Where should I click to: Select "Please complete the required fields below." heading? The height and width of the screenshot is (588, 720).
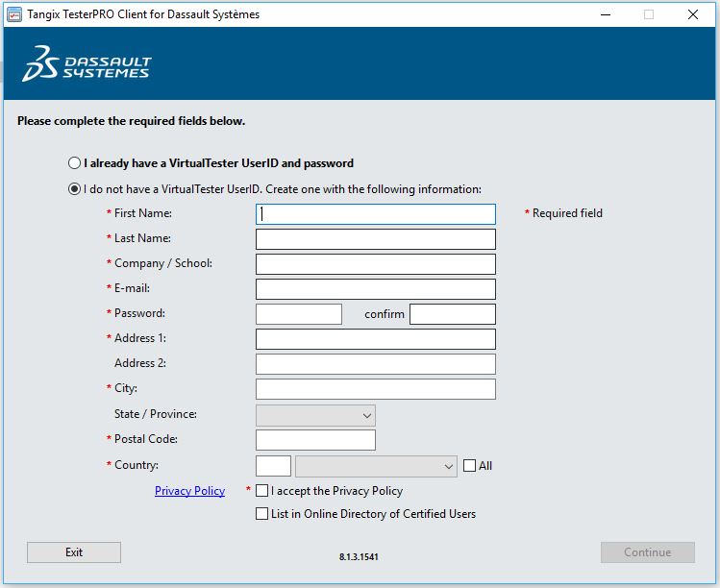click(x=132, y=121)
